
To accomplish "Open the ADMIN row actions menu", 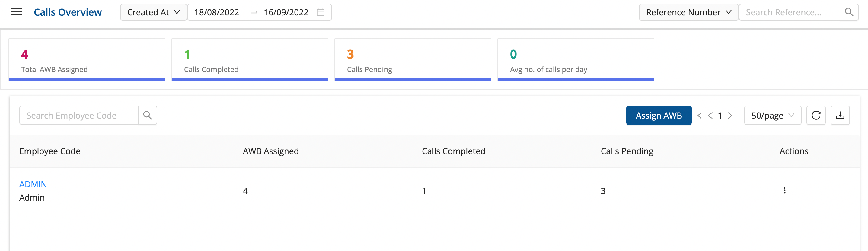I will click(784, 190).
